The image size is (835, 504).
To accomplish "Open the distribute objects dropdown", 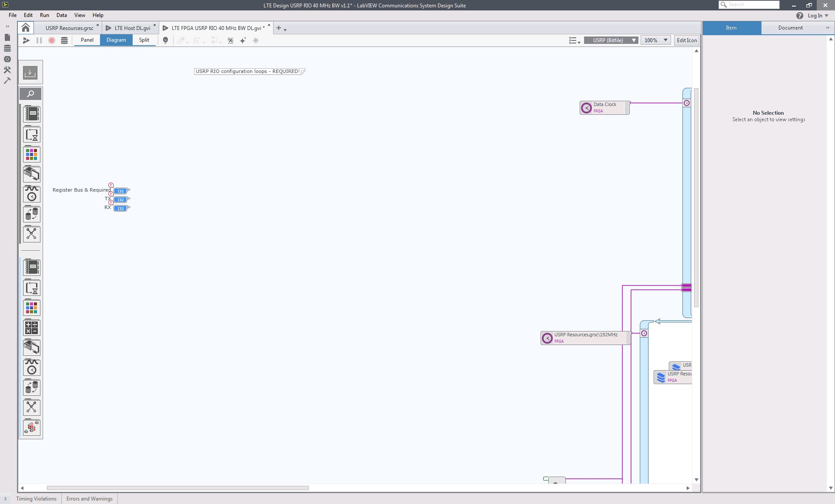I will pyautogui.click(x=215, y=40).
